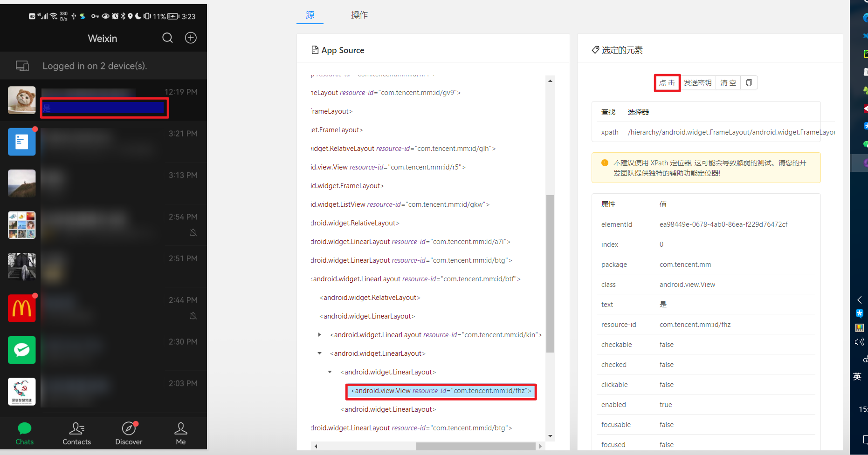Select the android.view.View fhz tree node
This screenshot has width=868, height=455.
(441, 391)
